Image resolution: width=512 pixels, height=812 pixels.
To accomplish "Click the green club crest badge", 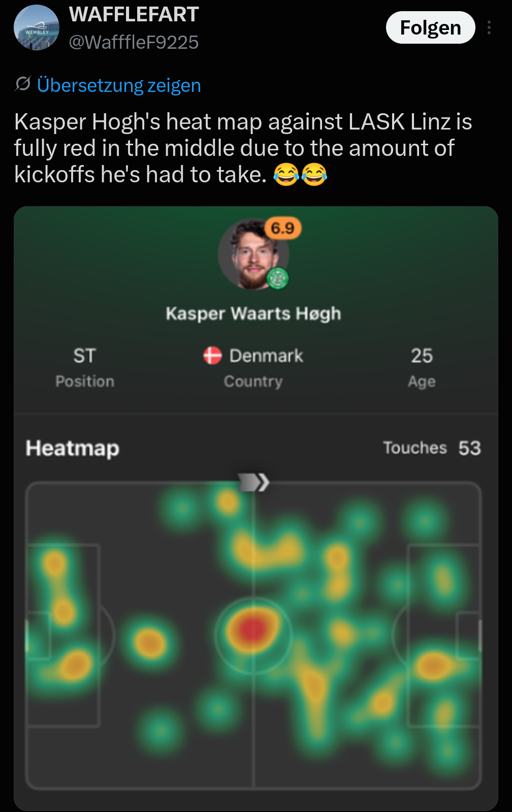I will pos(278,278).
